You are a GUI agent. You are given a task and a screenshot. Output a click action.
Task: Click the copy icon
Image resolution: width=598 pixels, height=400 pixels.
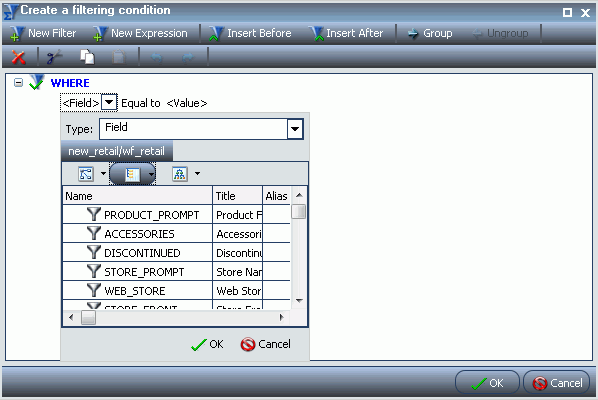(x=87, y=57)
